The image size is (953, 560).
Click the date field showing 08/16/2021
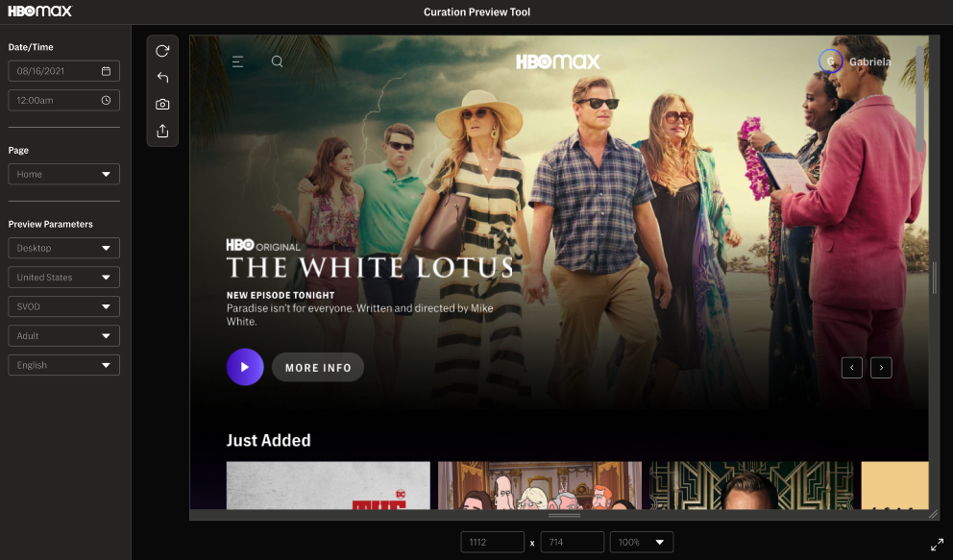pos(63,71)
